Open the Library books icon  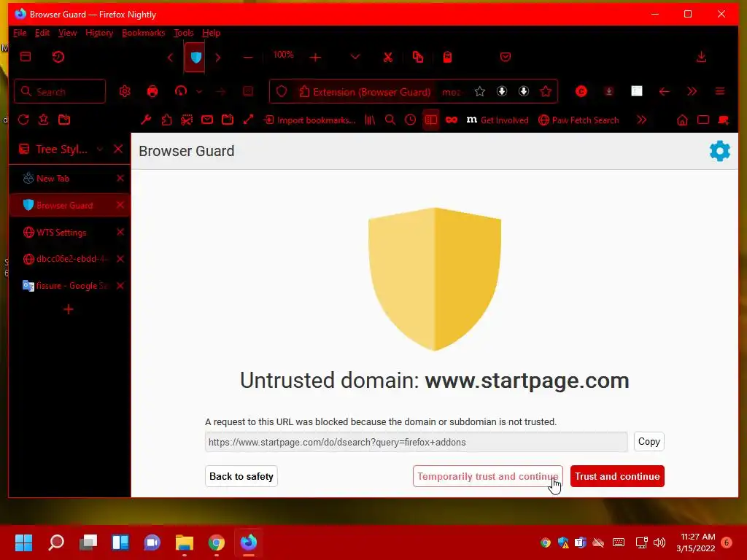(x=370, y=120)
